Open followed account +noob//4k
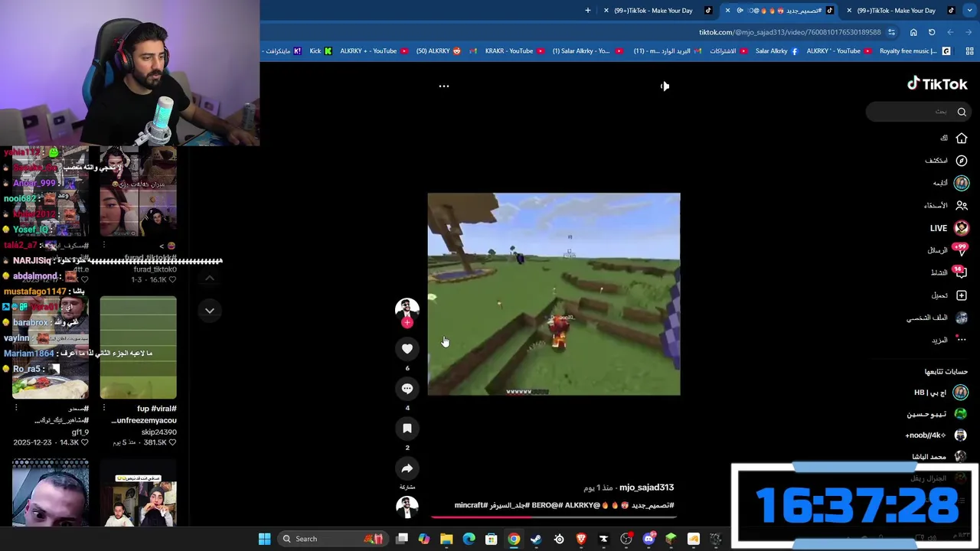The image size is (980, 551). [937, 435]
